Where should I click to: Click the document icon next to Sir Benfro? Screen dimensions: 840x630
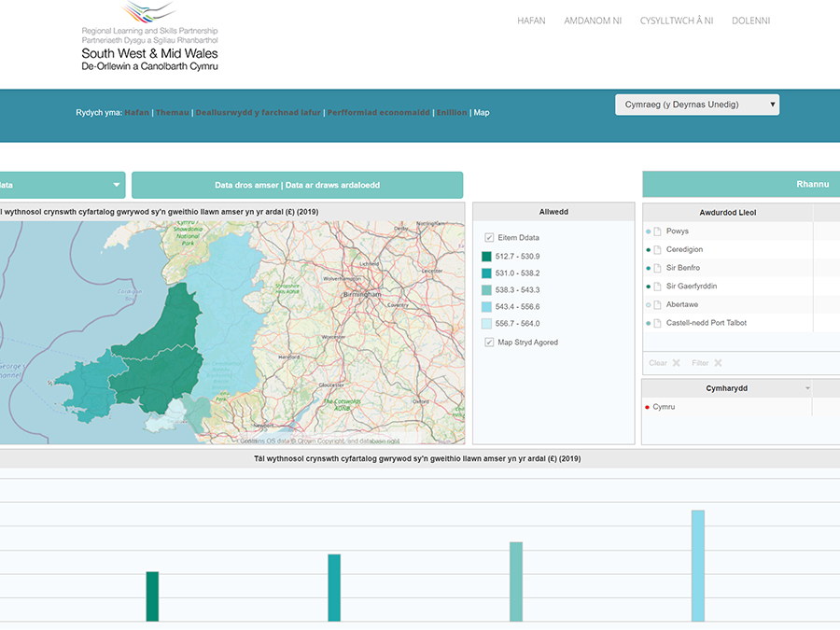point(657,268)
